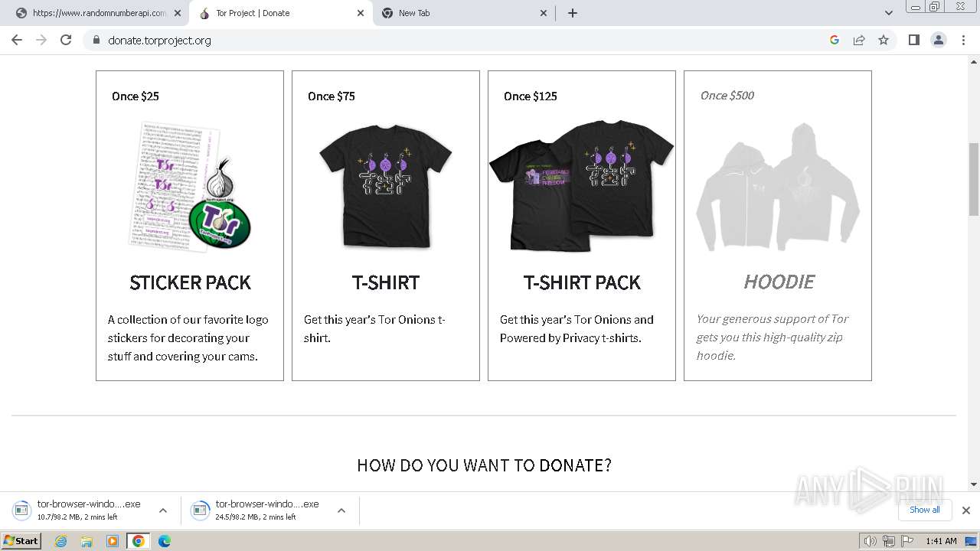Click the sticker pack image
The width and height of the screenshot is (980, 551).
tap(190, 186)
